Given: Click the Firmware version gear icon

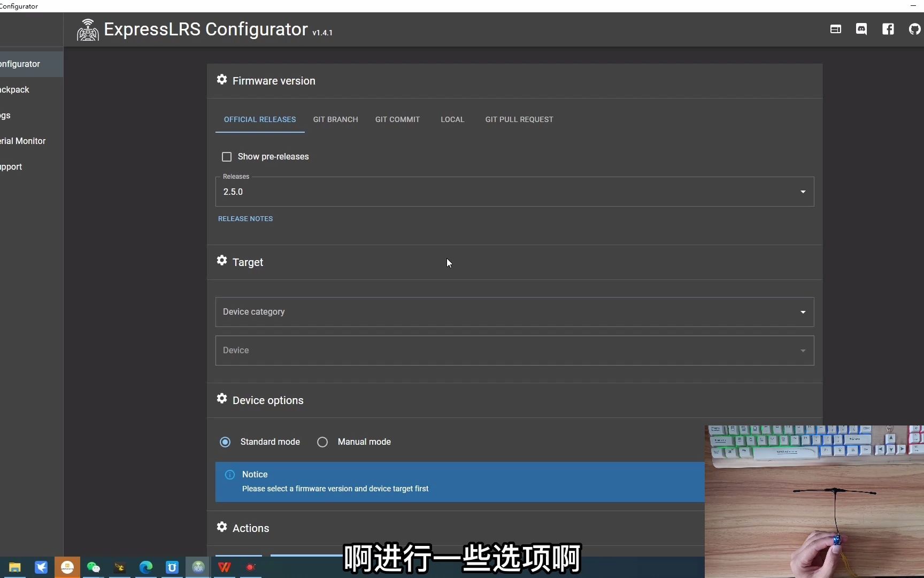Looking at the screenshot, I should pyautogui.click(x=221, y=80).
